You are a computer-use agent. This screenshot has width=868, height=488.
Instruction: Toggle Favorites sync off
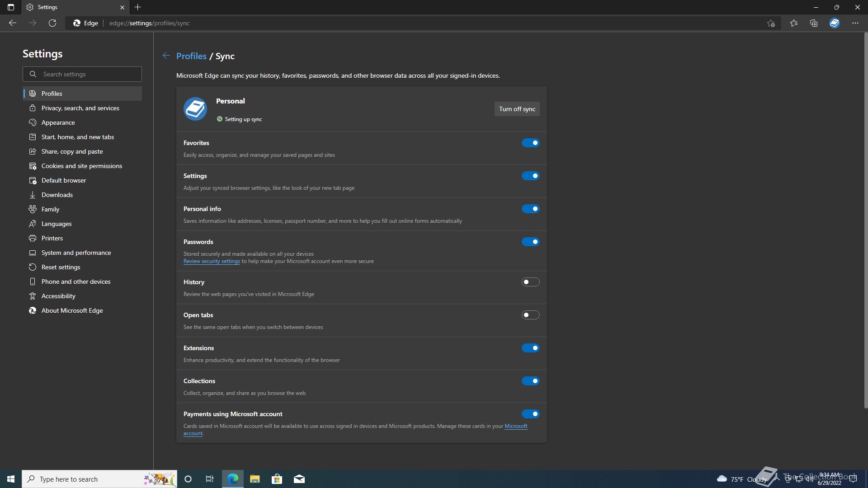tap(530, 143)
